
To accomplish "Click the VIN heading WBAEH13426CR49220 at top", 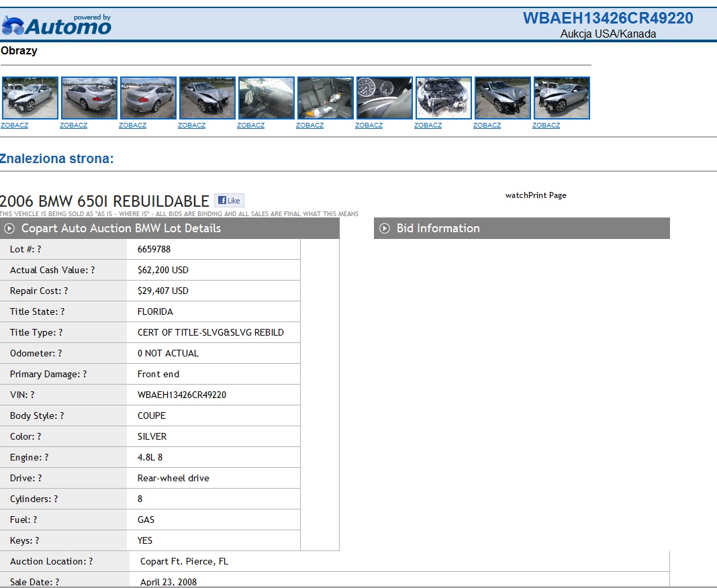I will coord(608,18).
